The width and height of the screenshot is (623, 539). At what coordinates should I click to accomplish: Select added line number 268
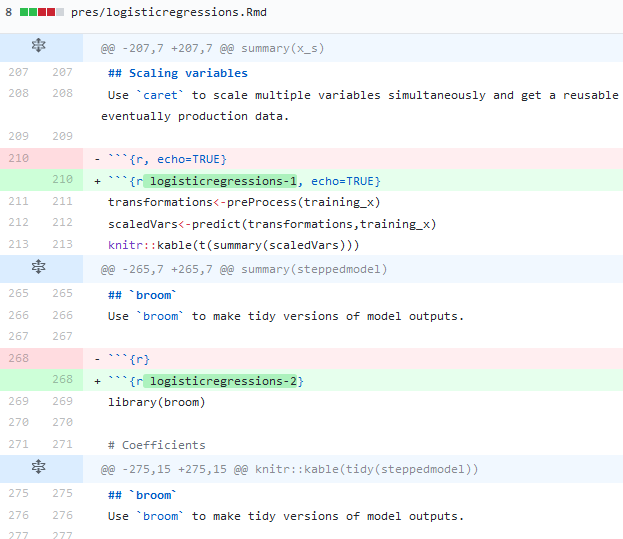click(x=62, y=379)
